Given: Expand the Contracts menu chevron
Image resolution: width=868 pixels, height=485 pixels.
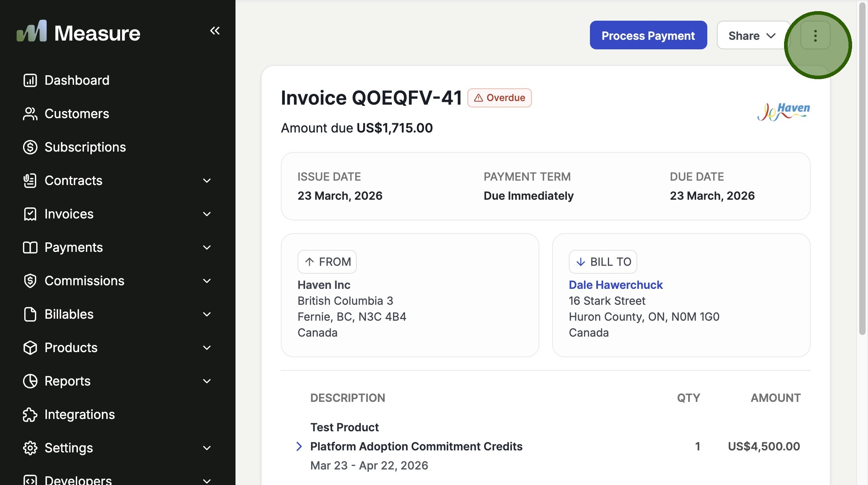Looking at the screenshot, I should 206,181.
